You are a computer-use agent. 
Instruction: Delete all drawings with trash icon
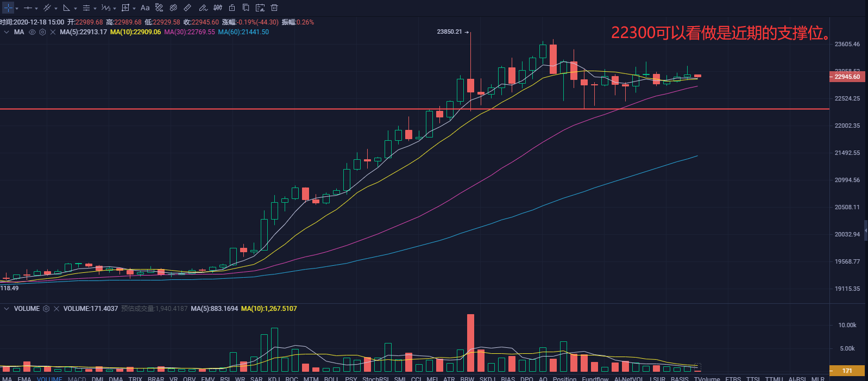274,8
